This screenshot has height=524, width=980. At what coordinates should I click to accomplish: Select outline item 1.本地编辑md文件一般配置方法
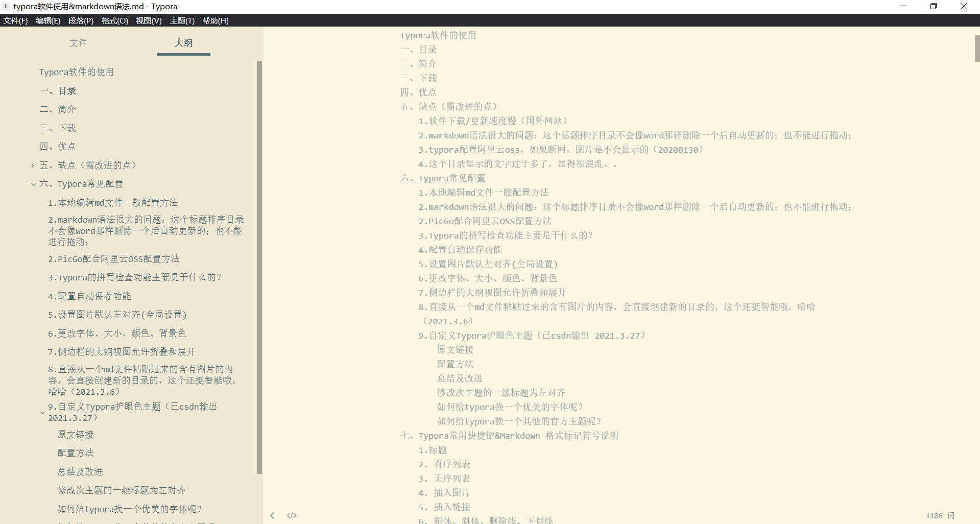[x=113, y=203]
